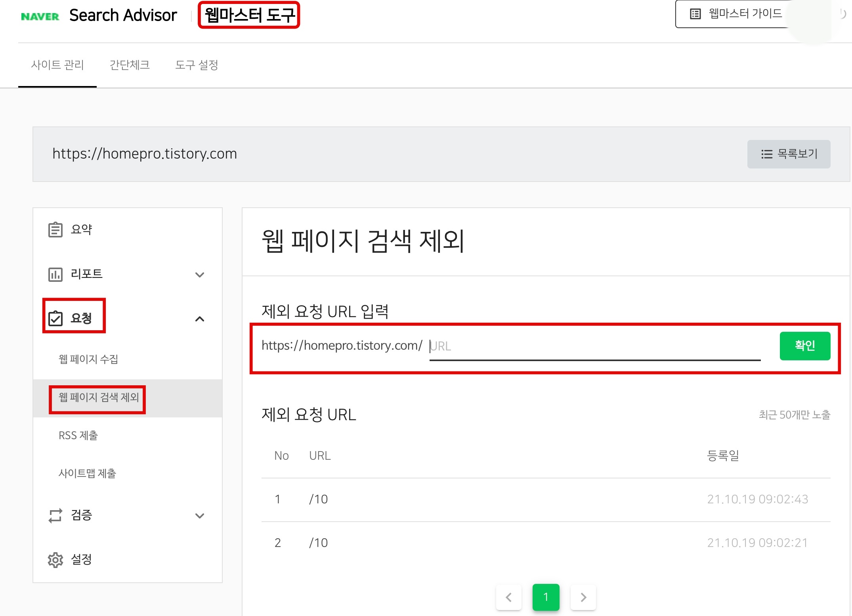This screenshot has height=616, width=852.
Task: Click the 요청 checkmark icon
Action: coord(55,318)
